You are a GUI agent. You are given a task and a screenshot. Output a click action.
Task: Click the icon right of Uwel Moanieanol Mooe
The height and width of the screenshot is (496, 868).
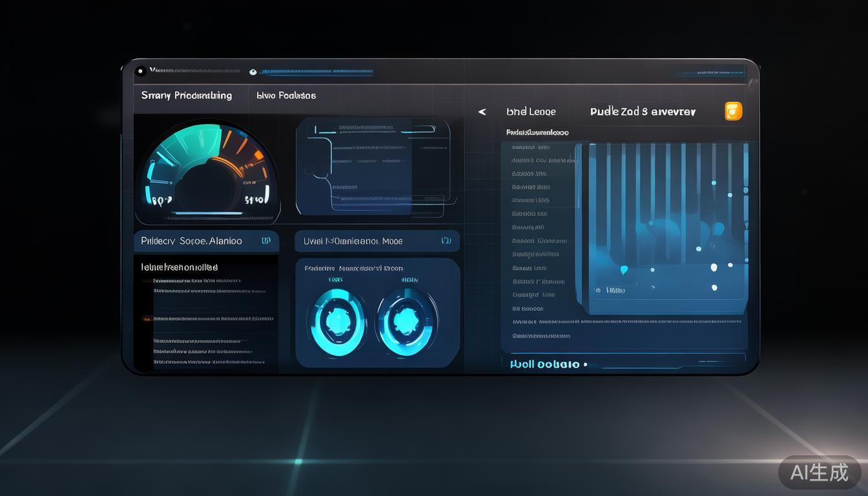coord(446,241)
